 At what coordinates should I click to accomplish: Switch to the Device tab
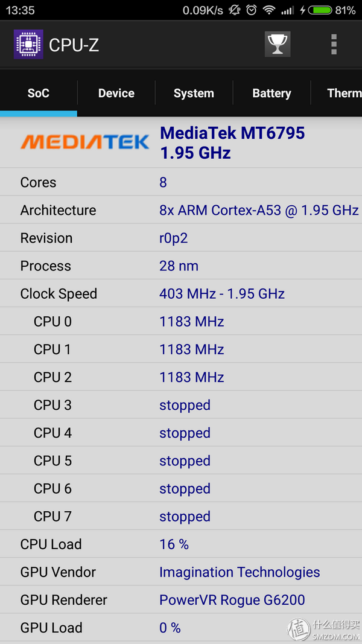[x=116, y=93]
